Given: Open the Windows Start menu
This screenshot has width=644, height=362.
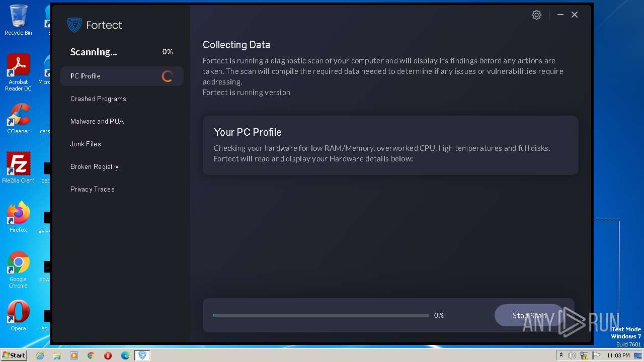Looking at the screenshot, I should (x=14, y=355).
